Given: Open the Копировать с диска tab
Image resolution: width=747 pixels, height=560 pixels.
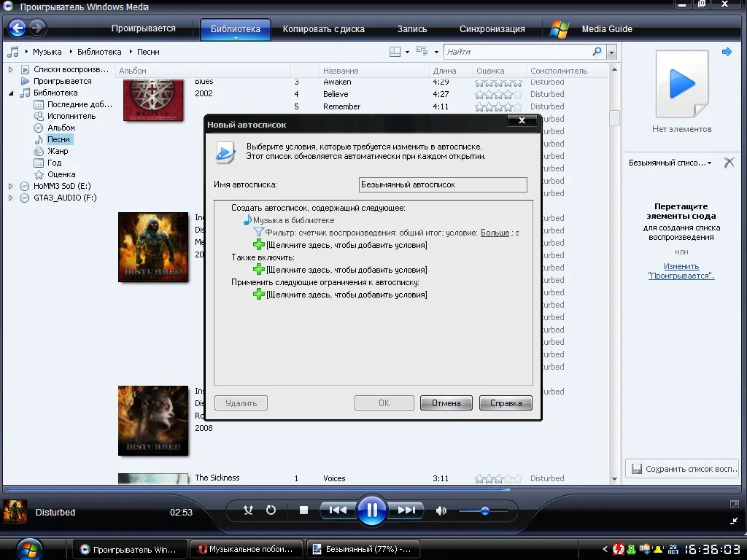Looking at the screenshot, I should 323,29.
